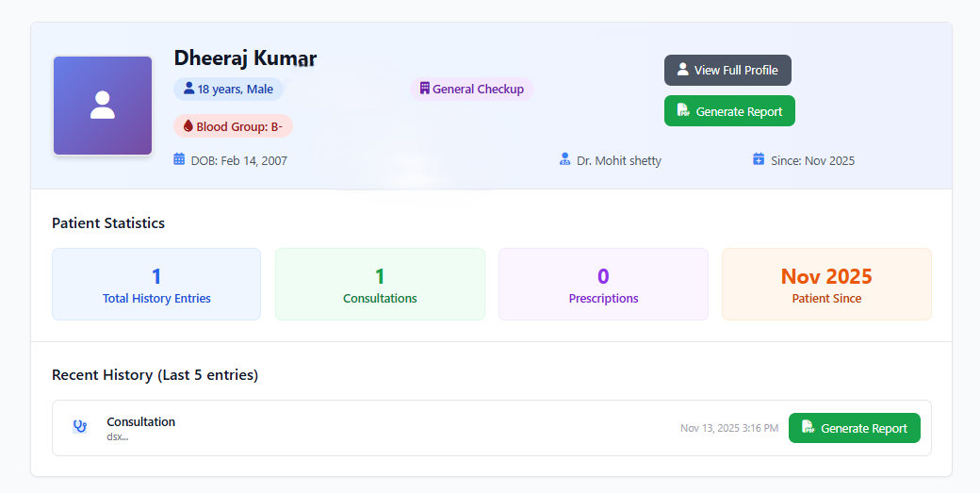This screenshot has height=493, width=980.
Task: Open the View Full Profile button
Action: click(x=727, y=70)
